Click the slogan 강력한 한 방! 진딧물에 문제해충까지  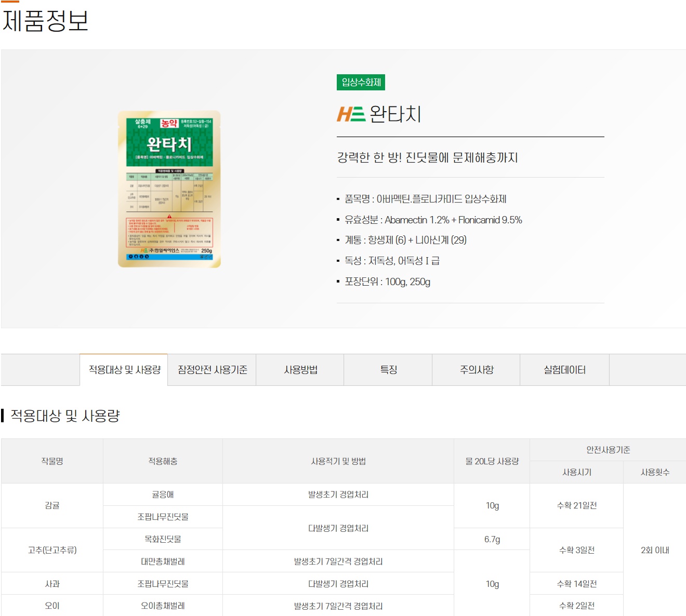(x=427, y=157)
